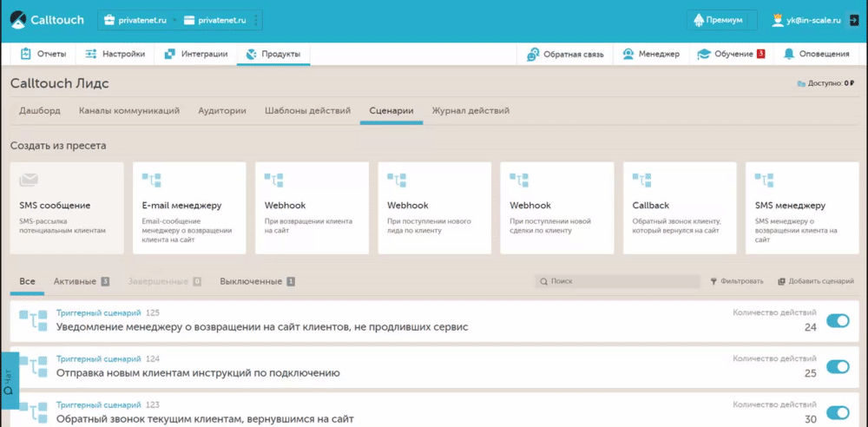Open the Продукты menu

[x=273, y=54]
